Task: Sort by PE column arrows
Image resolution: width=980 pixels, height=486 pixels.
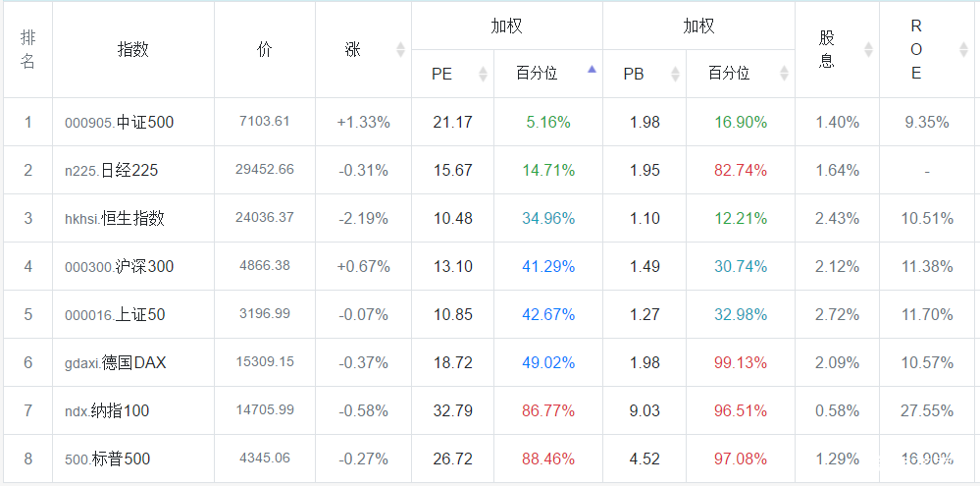Action: 483,74
